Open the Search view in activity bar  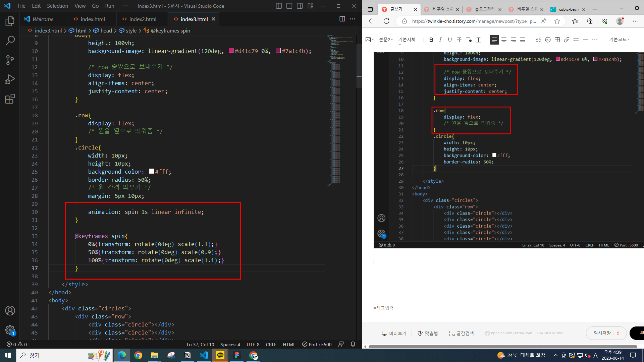[x=10, y=41]
